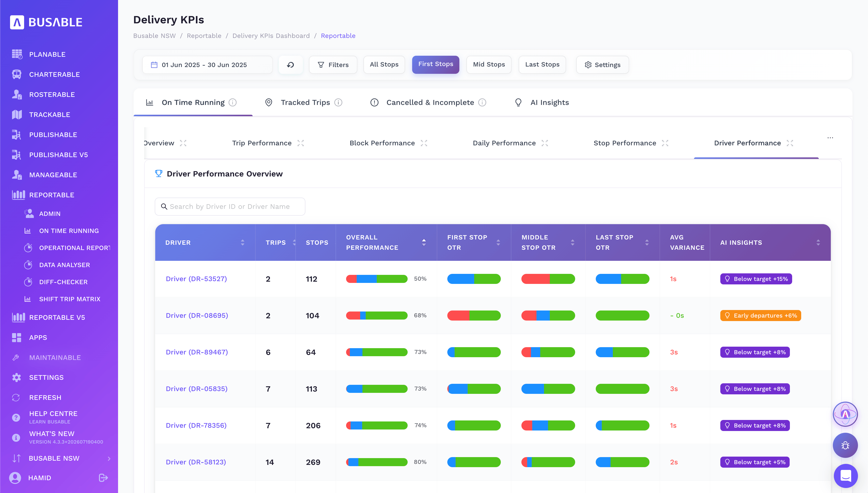Open the Filters button

[333, 65]
